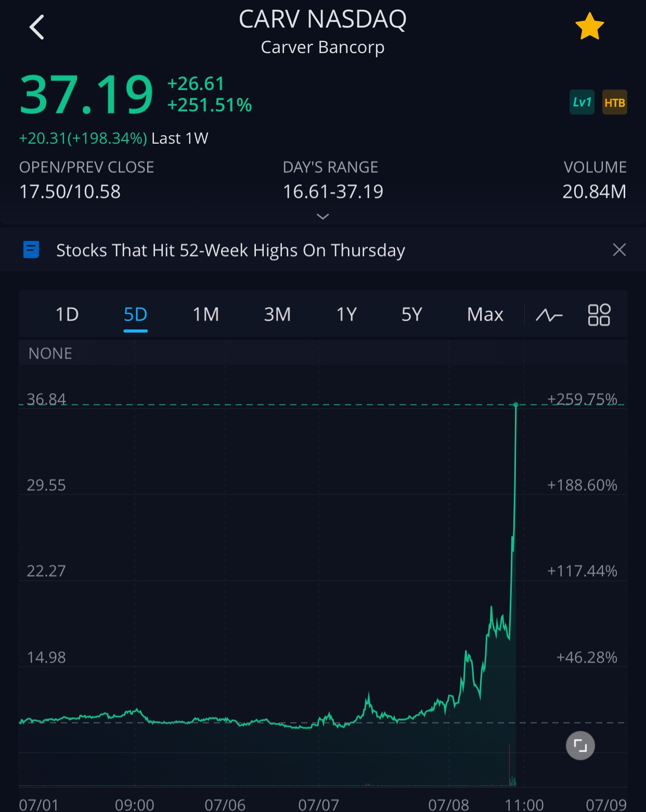
Task: Switch to the 3M chart range
Action: coord(277,314)
